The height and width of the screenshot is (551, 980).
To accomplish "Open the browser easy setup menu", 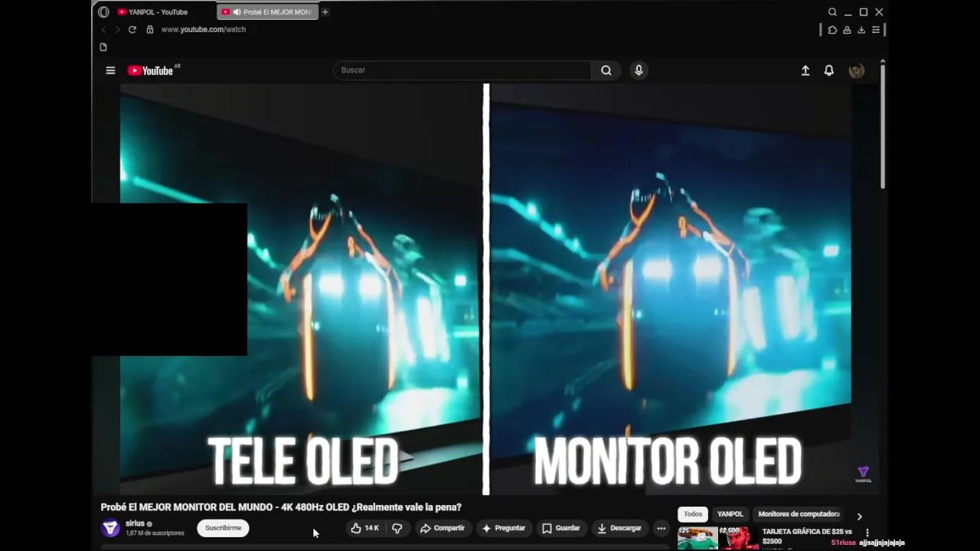I will (x=876, y=30).
